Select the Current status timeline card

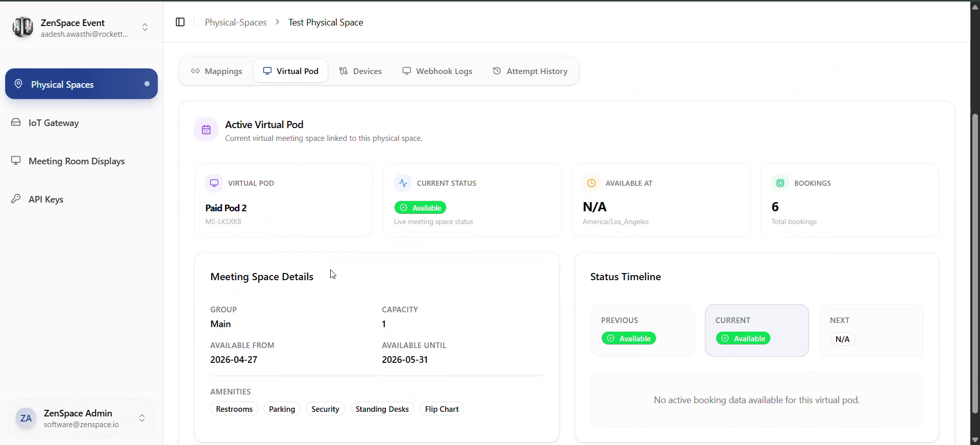coord(756,330)
